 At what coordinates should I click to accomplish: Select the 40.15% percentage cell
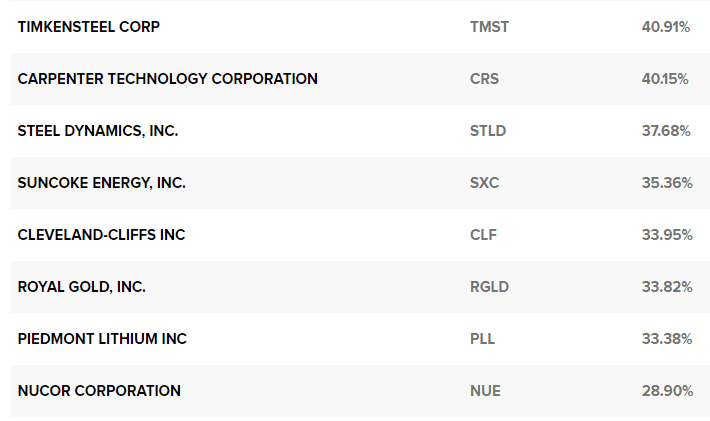point(666,79)
